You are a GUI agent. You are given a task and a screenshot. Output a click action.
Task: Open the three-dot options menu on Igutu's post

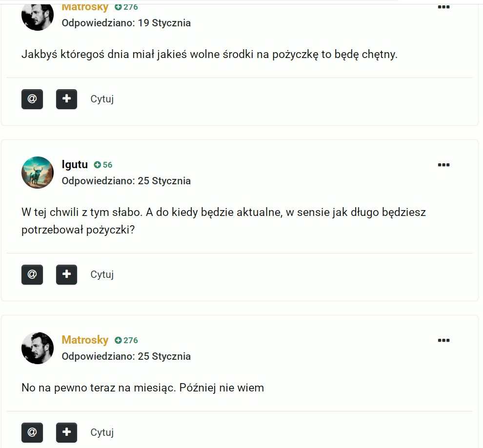pyautogui.click(x=443, y=165)
